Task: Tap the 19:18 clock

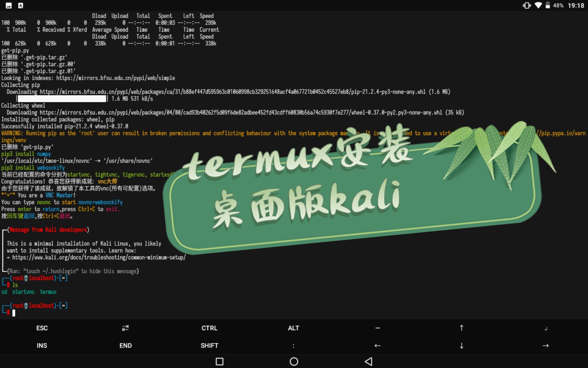Action: [x=576, y=5]
